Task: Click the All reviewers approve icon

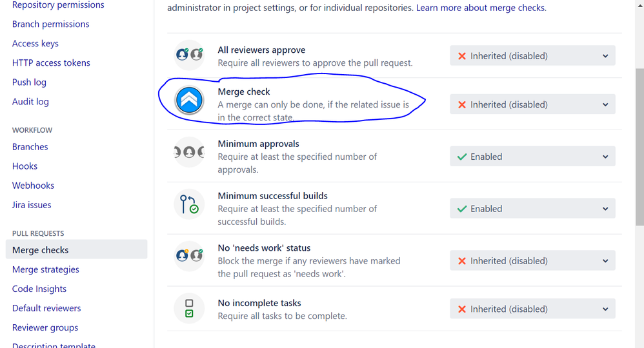Action: coord(189,55)
